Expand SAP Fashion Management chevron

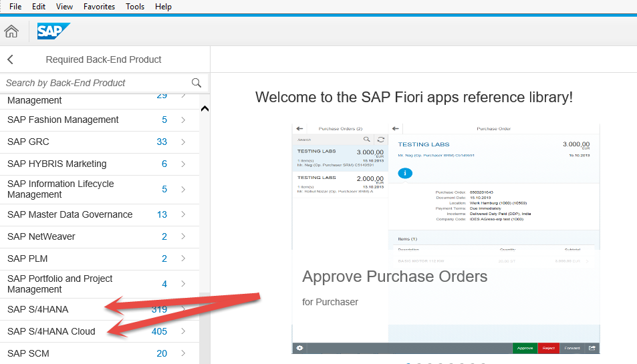tap(183, 120)
